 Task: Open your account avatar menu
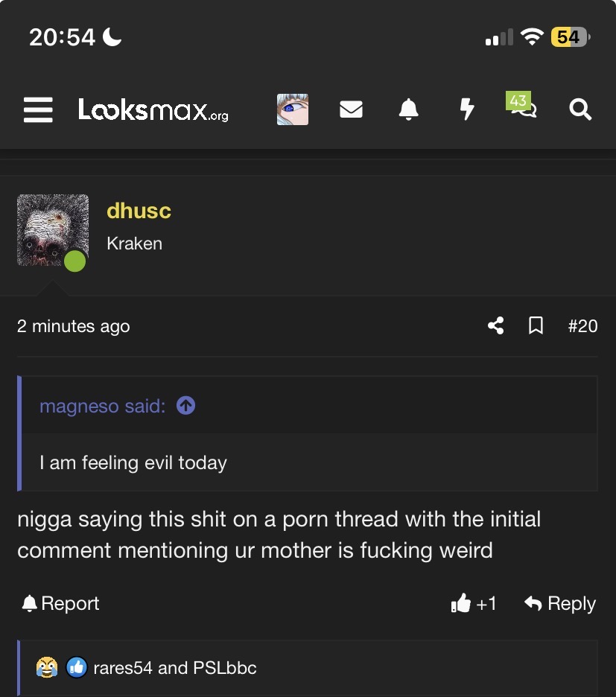pos(292,109)
